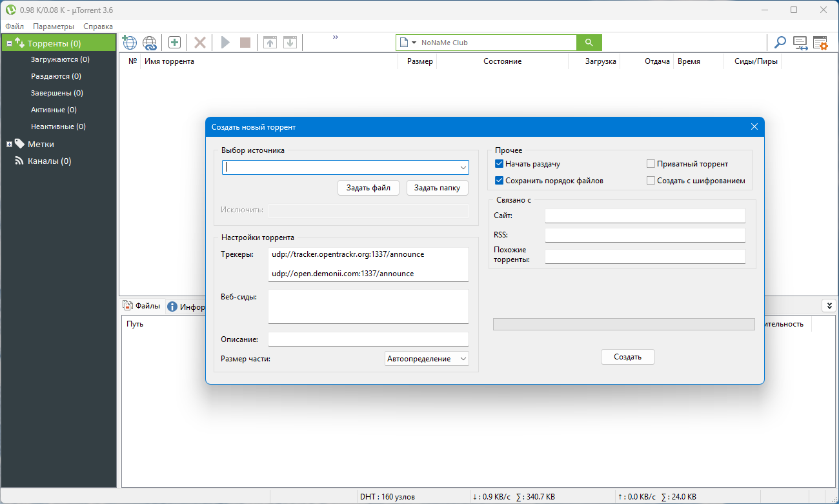Click the "Описание" input field

click(x=368, y=339)
